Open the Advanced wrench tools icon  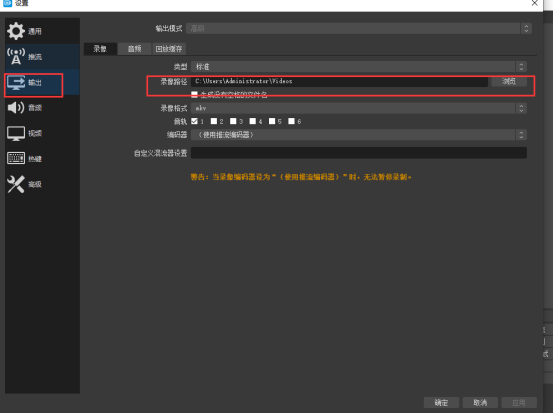pyautogui.click(x=16, y=184)
